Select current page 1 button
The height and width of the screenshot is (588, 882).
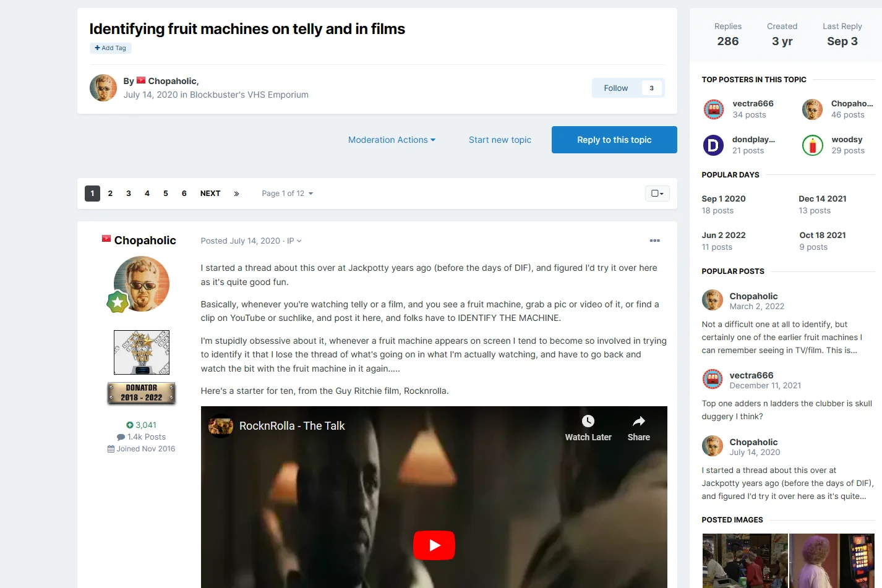pyautogui.click(x=92, y=194)
